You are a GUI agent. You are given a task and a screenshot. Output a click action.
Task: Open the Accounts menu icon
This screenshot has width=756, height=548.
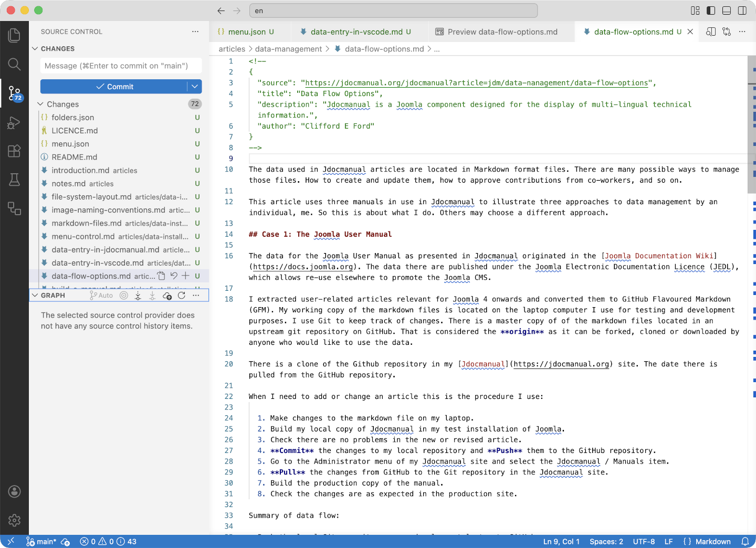[14, 491]
